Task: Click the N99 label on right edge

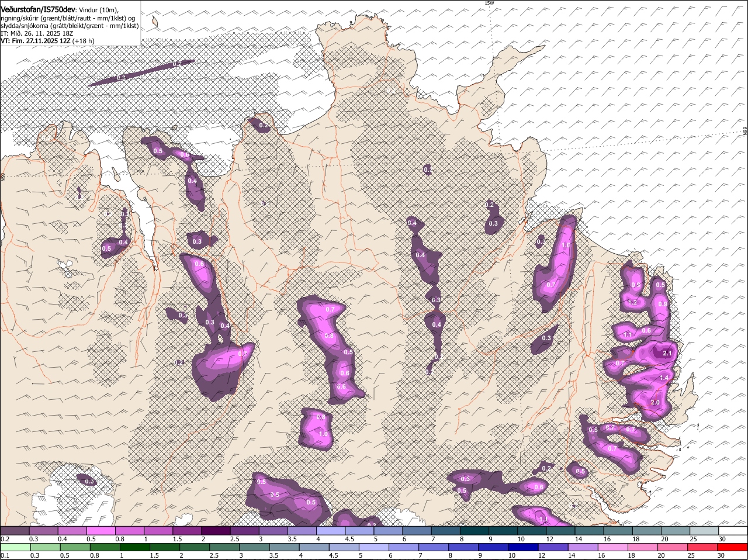Action: pyautogui.click(x=745, y=132)
